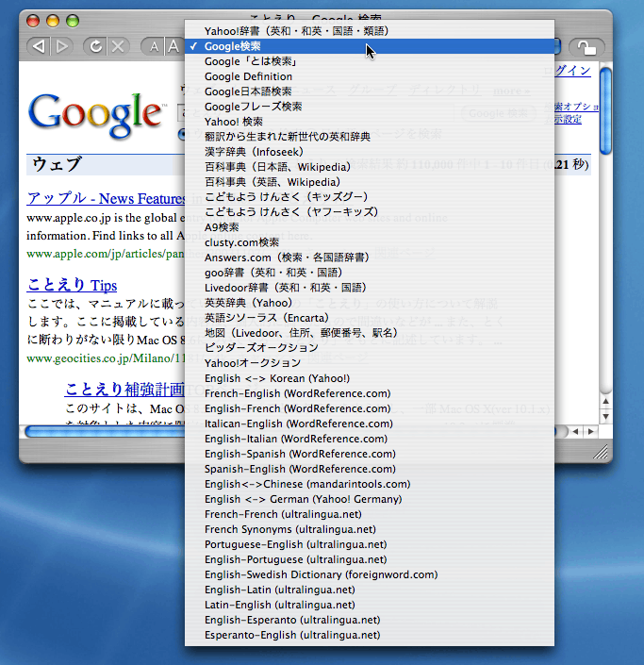Choose the checked Google検索 entry
644x665 pixels.
(x=370, y=46)
